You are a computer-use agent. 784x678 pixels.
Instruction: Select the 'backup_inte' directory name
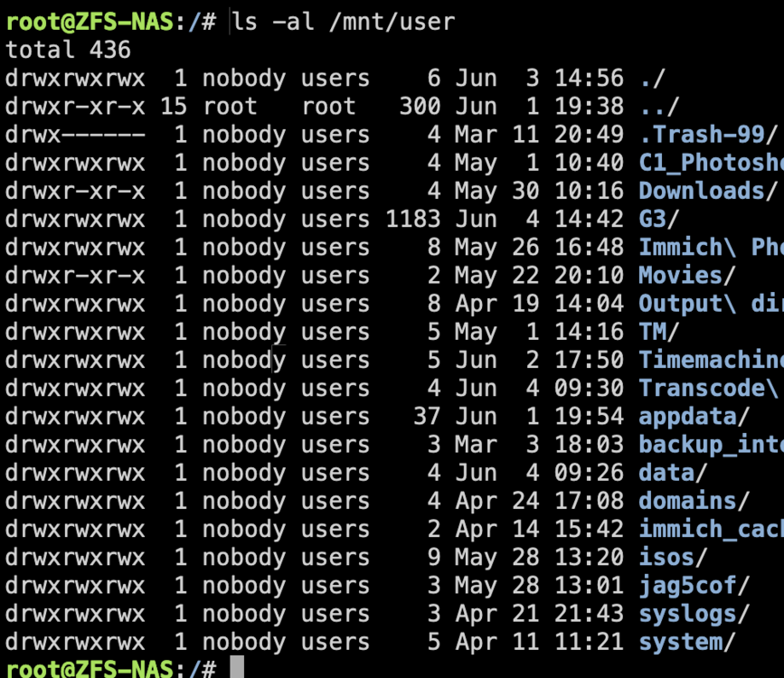[712, 445]
